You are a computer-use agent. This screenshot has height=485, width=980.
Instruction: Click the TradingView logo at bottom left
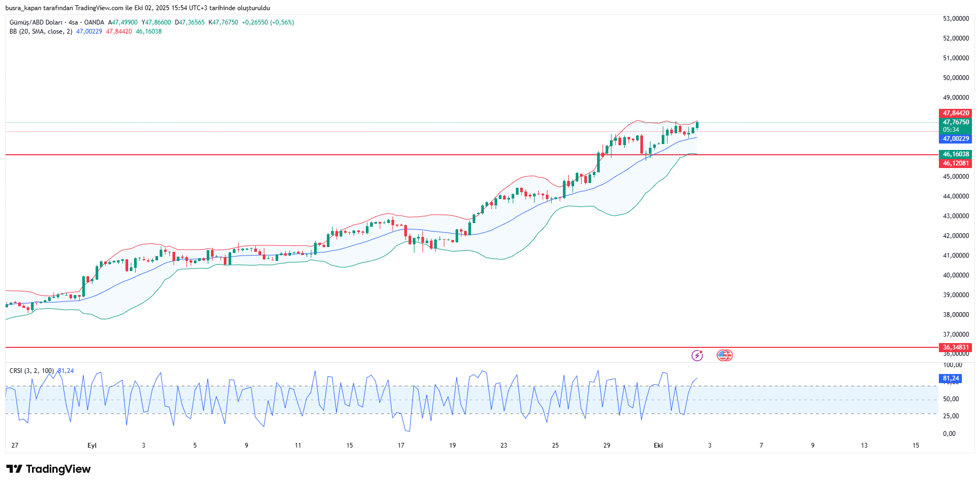pos(14,469)
